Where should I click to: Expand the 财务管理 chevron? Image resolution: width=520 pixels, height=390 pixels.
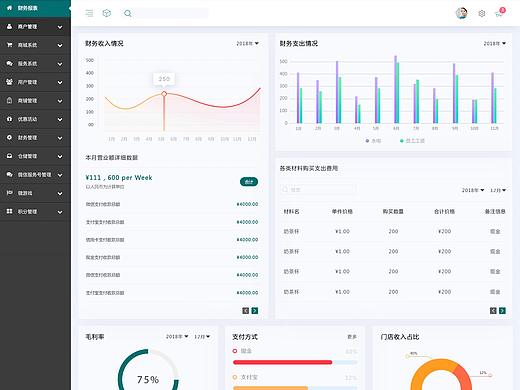[x=60, y=138]
